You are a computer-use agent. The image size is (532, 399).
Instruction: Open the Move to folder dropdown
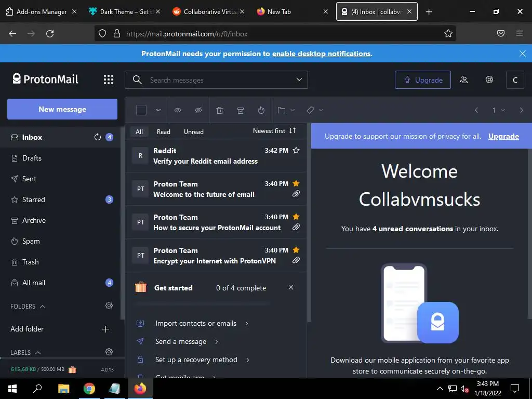click(x=286, y=110)
